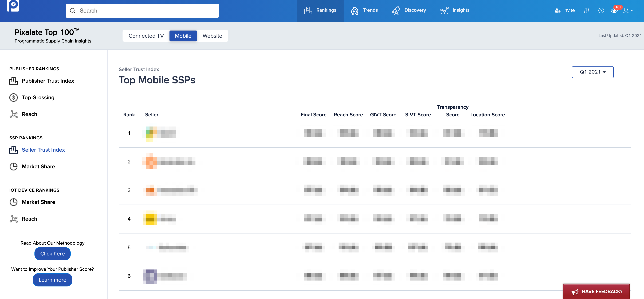The width and height of the screenshot is (644, 299).
Task: Focus the Search input field
Action: tap(142, 11)
